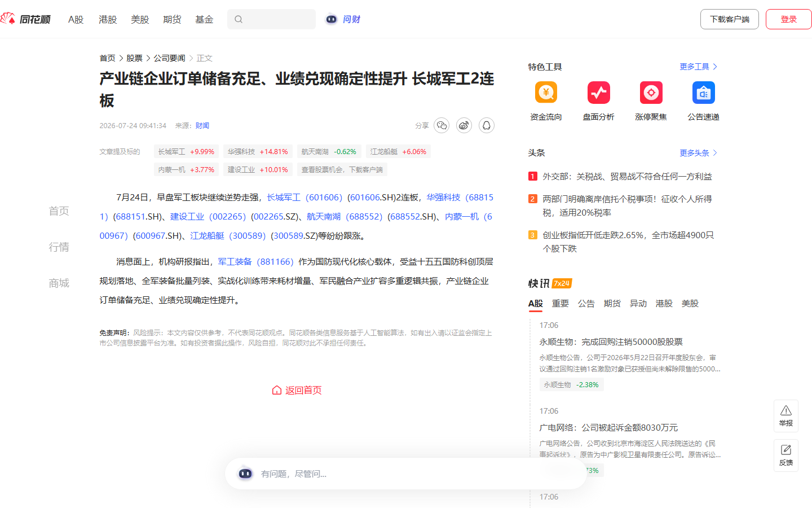Screen dimensions: 812x508
Task: Click the 举报 warning icon button
Action: click(786, 415)
